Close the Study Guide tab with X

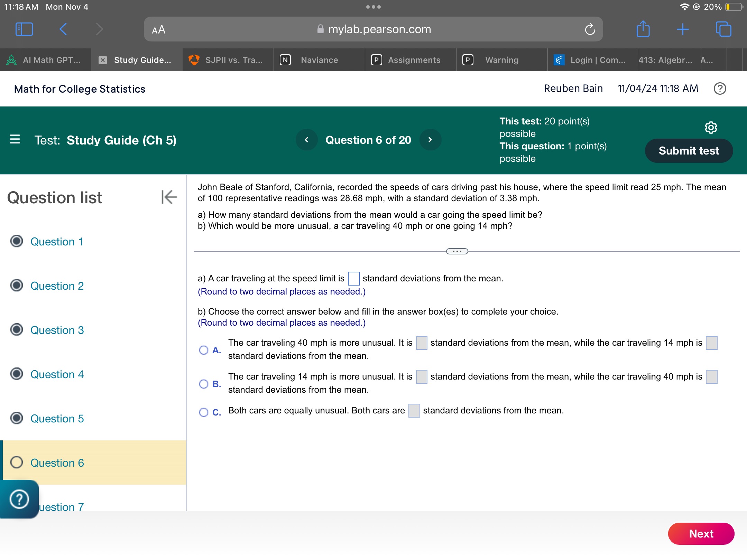coord(103,60)
